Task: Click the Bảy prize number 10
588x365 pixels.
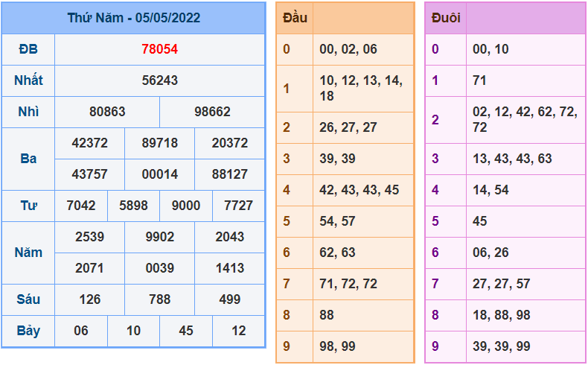Action: [x=133, y=331]
